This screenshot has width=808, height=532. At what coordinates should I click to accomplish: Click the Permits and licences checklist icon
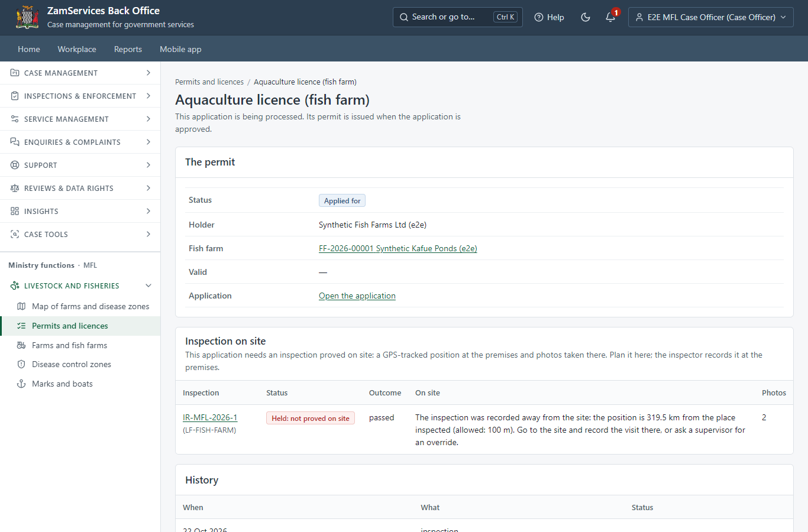coord(21,326)
